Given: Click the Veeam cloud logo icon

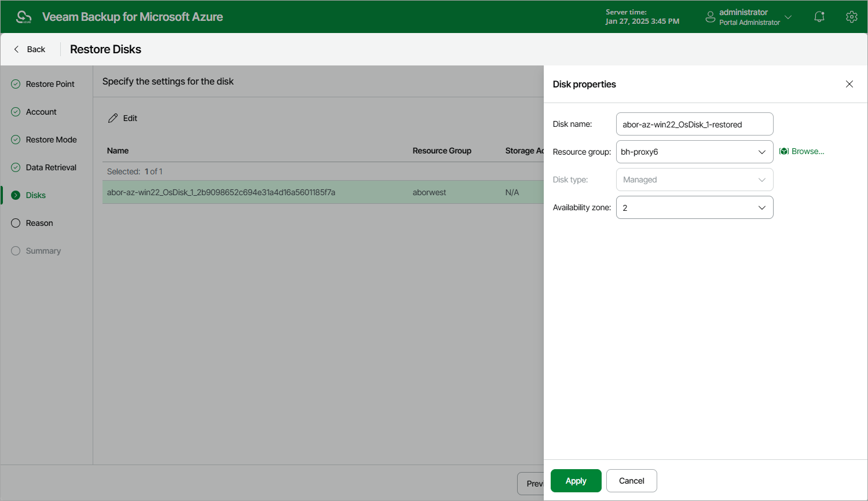Looking at the screenshot, I should point(24,17).
